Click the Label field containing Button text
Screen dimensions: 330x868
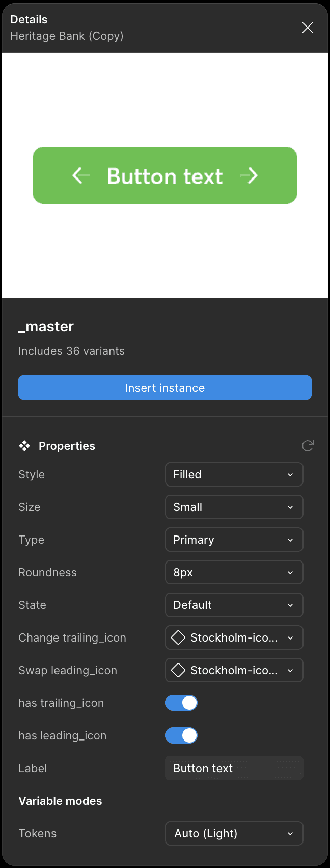tap(234, 768)
